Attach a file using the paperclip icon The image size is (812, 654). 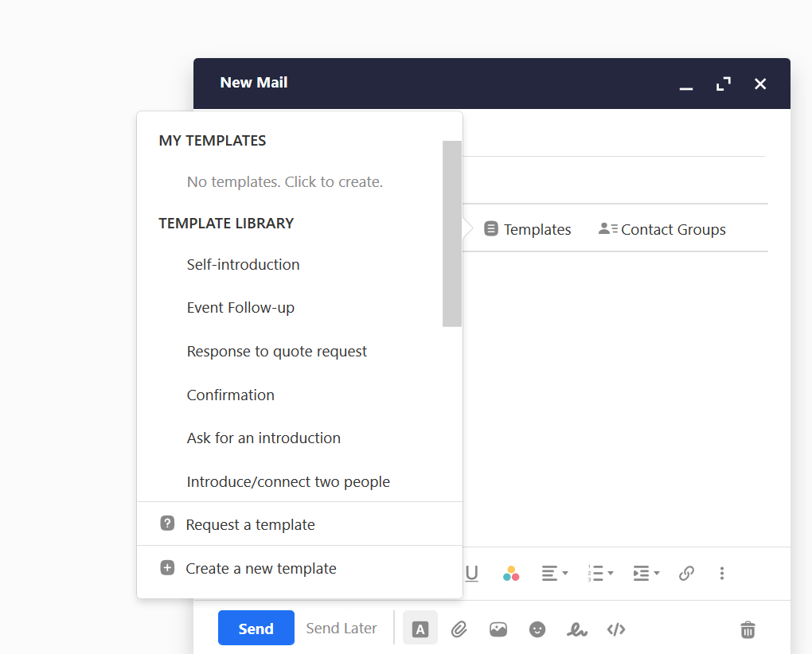click(459, 629)
